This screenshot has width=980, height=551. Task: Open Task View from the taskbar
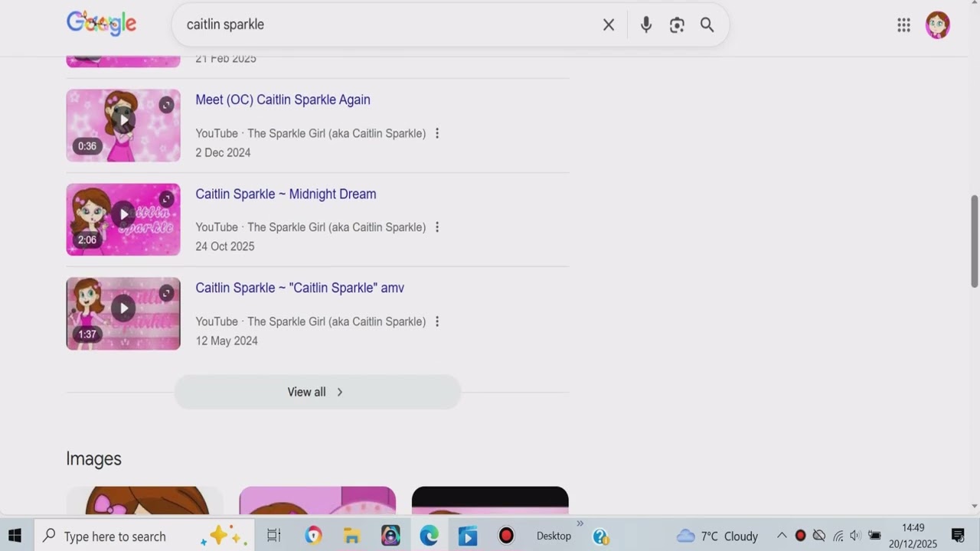coord(273,536)
